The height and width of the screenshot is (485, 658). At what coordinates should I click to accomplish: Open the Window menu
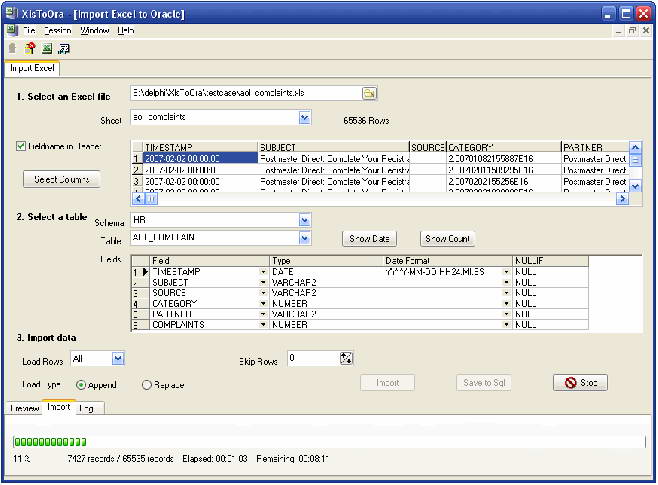95,30
